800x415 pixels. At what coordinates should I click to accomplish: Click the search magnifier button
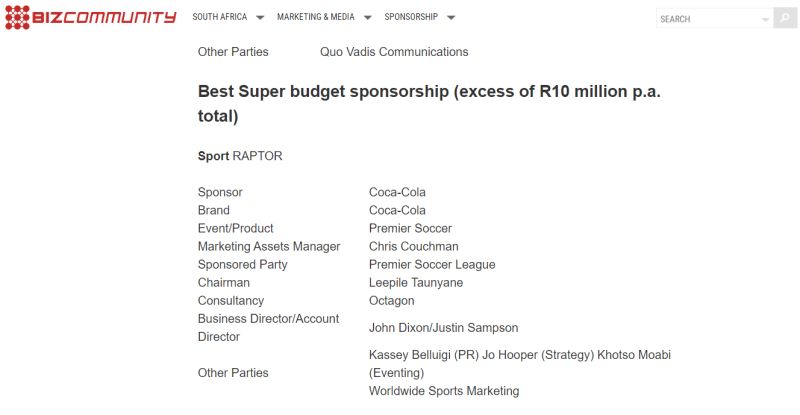785,18
